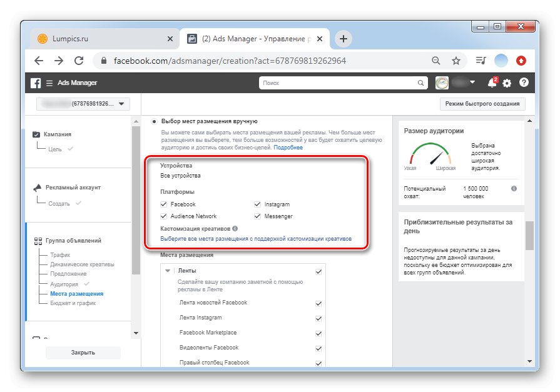560x392 pixels.
Task: Open the Все устройства devices dropdown
Action: tap(180, 176)
